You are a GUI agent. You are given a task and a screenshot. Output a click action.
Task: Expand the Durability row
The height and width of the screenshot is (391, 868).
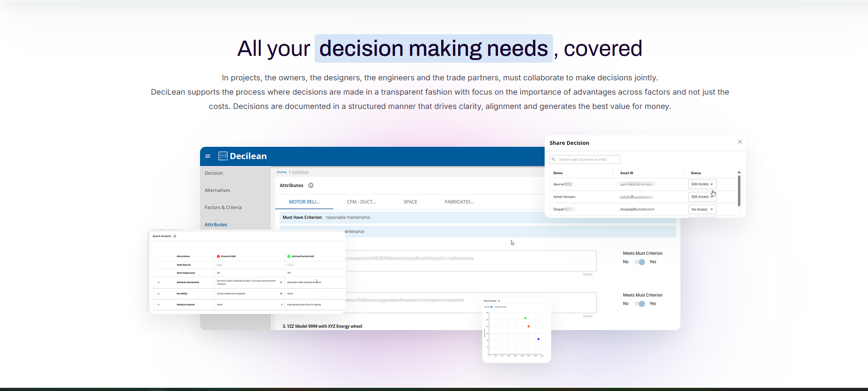click(x=158, y=294)
